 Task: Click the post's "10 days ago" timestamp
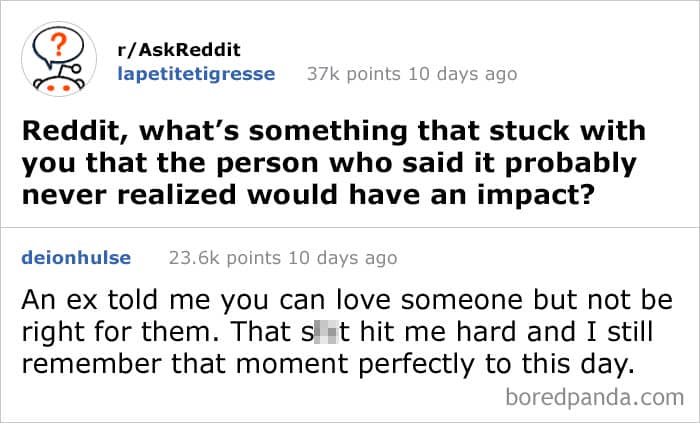click(x=461, y=73)
